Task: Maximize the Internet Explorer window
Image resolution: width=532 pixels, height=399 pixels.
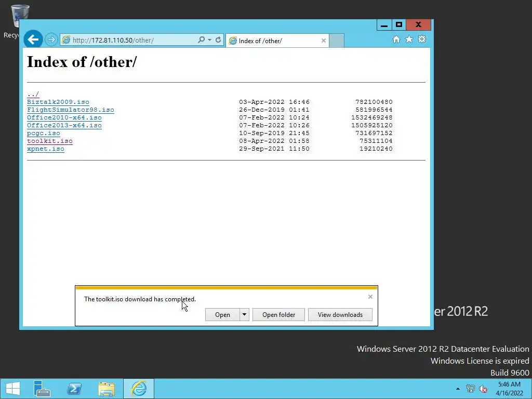Action: tap(399, 25)
